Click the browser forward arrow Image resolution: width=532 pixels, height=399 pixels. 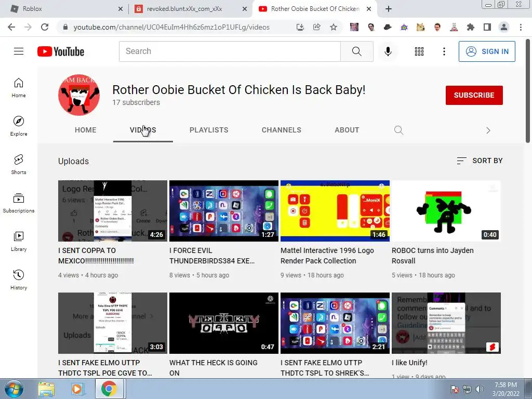click(x=28, y=27)
